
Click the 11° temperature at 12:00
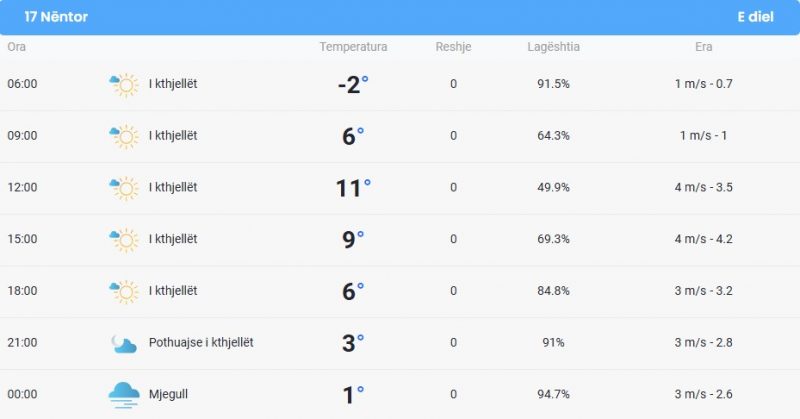(353, 188)
